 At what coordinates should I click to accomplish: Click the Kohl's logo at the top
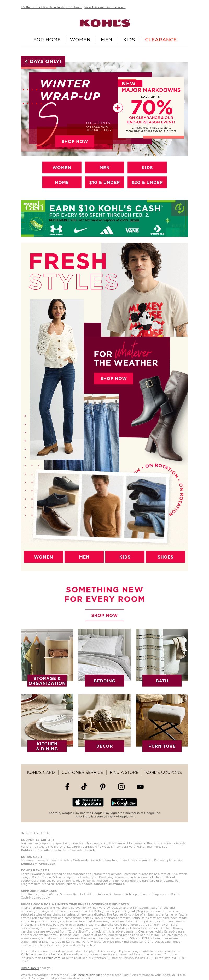(105, 23)
